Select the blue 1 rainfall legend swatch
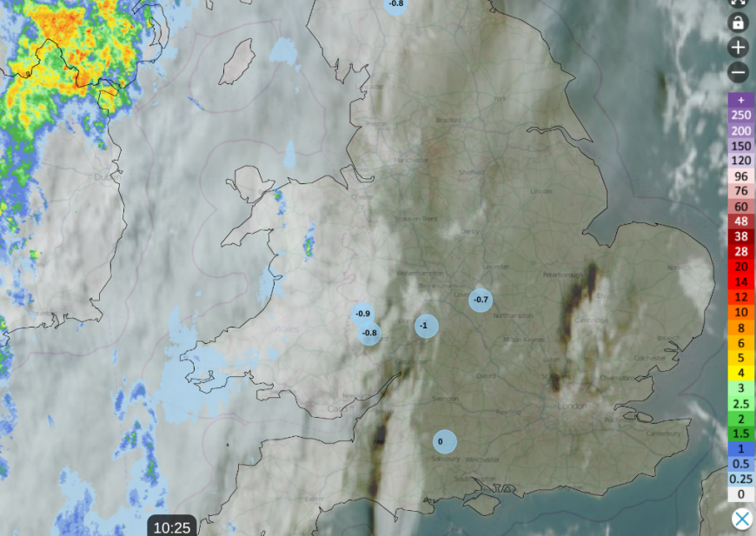 click(x=741, y=449)
